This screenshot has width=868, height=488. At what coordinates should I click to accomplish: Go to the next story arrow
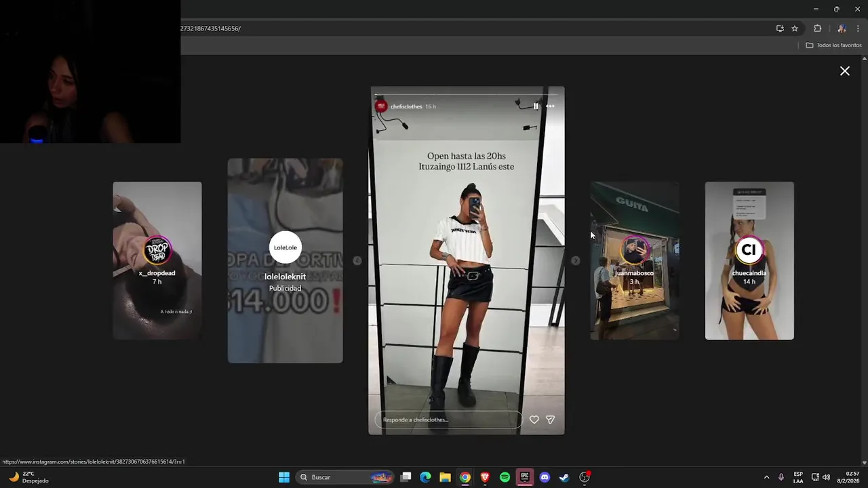(576, 261)
